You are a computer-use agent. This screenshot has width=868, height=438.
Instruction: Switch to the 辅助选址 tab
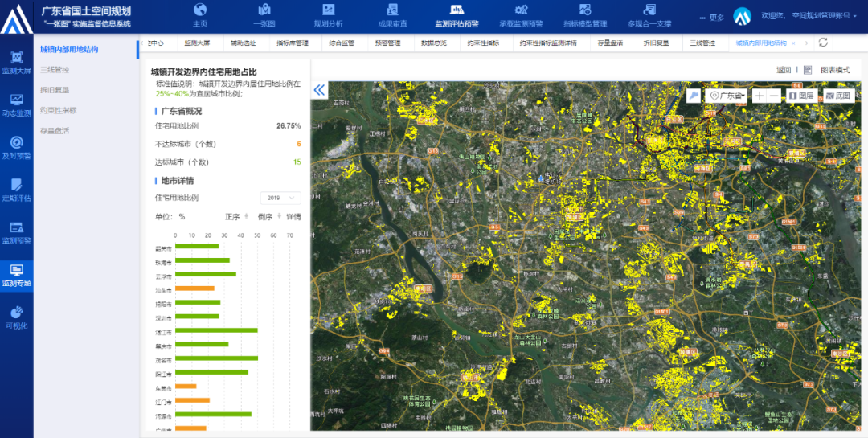[244, 43]
